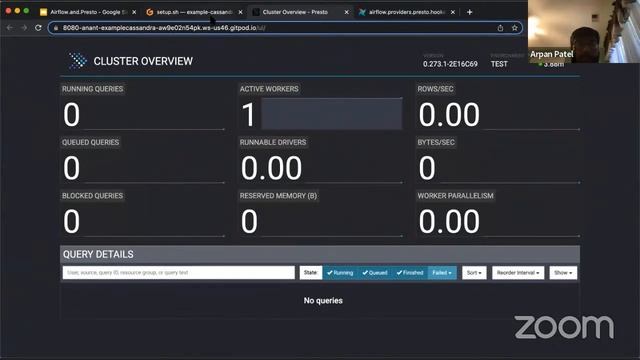Image resolution: width=640 pixels, height=360 pixels.
Task: Click the QUEUED QUERIES label
Action: (90, 142)
